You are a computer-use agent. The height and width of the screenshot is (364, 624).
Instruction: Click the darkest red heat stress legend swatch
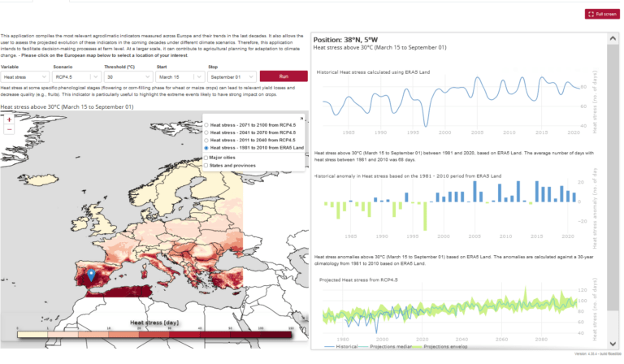(276, 335)
